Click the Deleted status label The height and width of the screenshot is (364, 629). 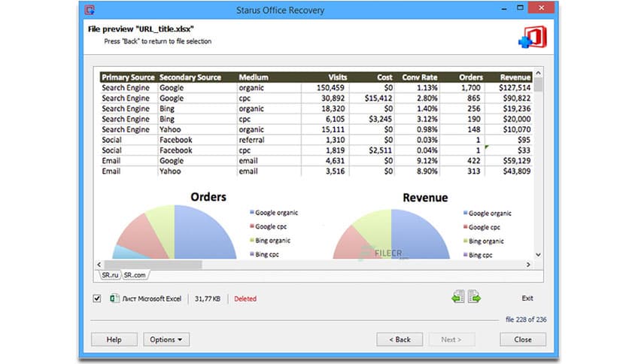(245, 299)
